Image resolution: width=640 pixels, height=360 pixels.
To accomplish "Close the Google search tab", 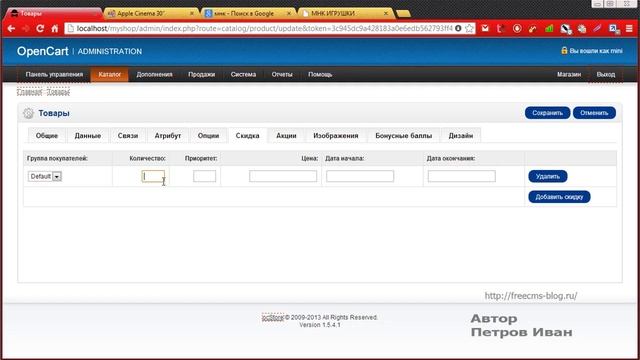I will [289, 13].
